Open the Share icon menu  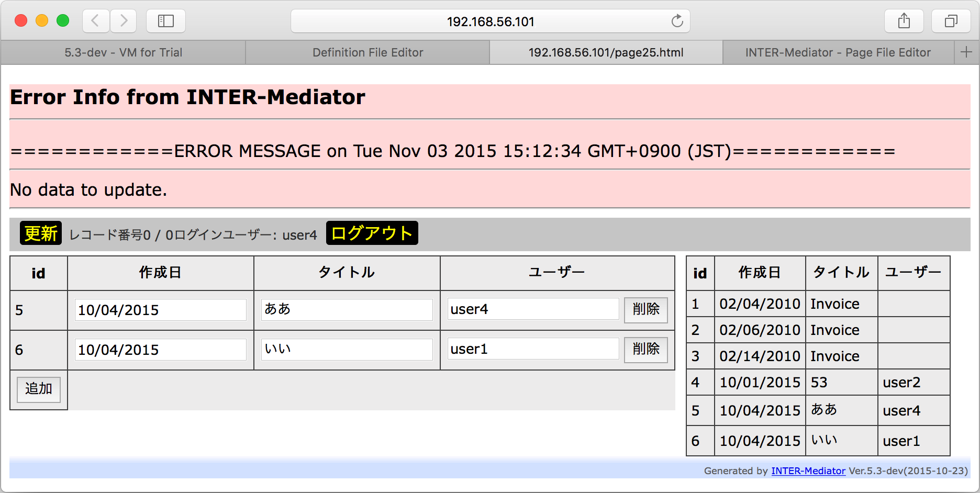(904, 21)
